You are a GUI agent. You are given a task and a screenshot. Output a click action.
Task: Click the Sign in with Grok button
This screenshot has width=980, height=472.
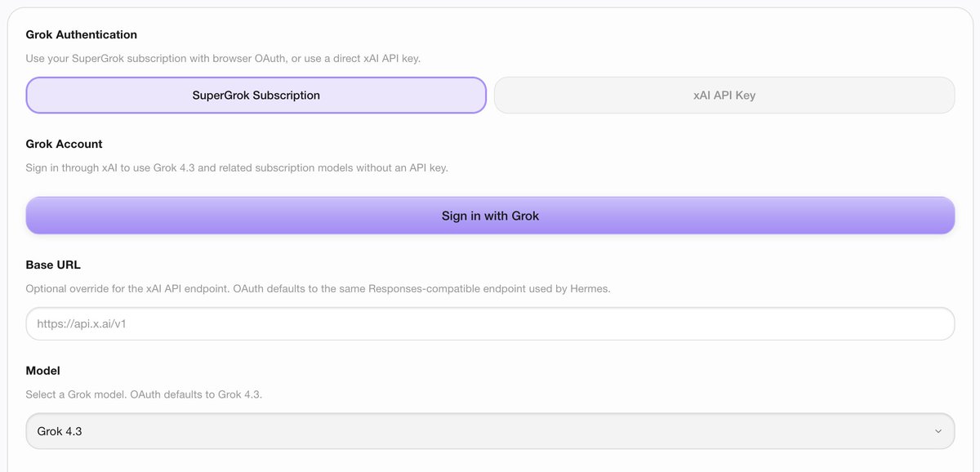pos(490,216)
